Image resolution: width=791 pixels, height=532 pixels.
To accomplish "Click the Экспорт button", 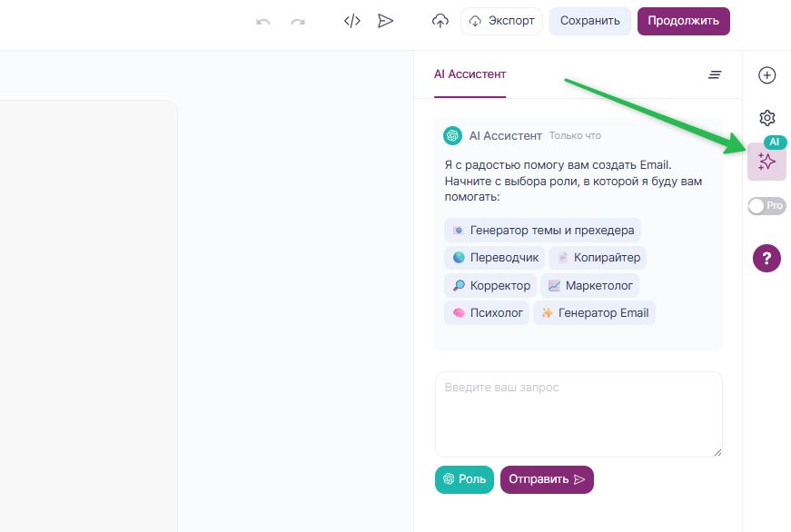I will click(x=501, y=21).
